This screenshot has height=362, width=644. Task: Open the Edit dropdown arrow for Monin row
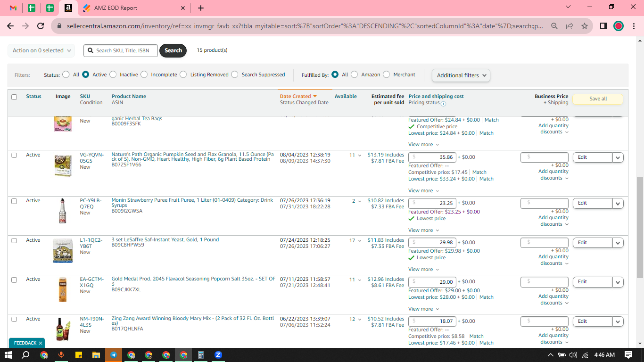tap(618, 203)
